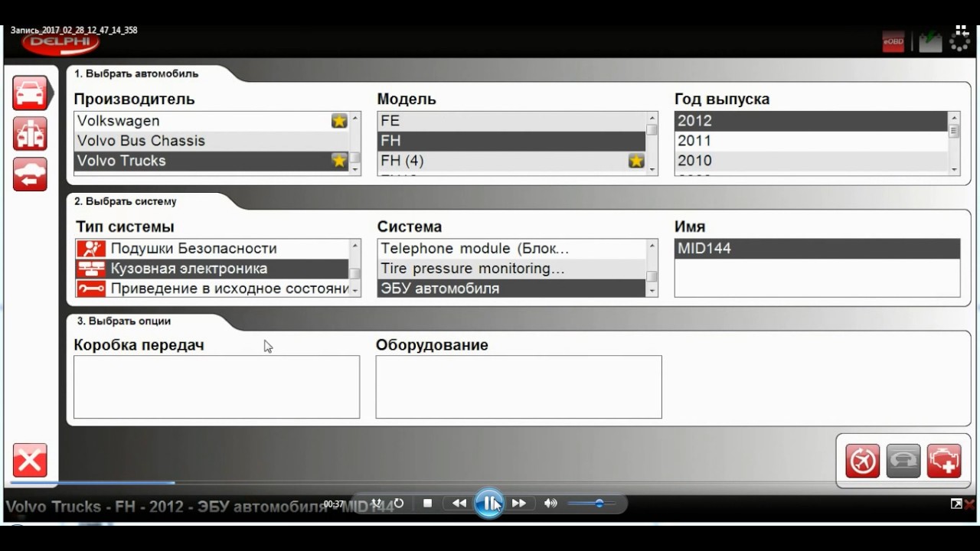The width and height of the screenshot is (980, 551).
Task: Pause the video playback
Action: pos(488,504)
